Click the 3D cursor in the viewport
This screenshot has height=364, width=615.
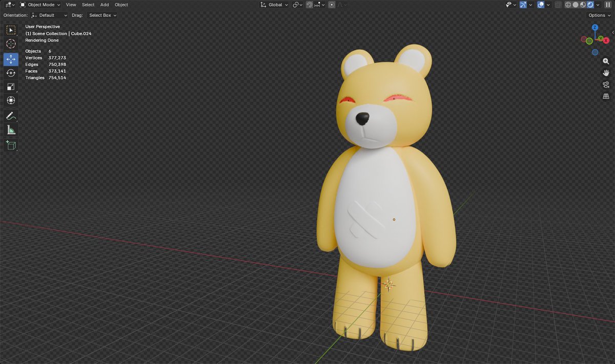pyautogui.click(x=388, y=284)
